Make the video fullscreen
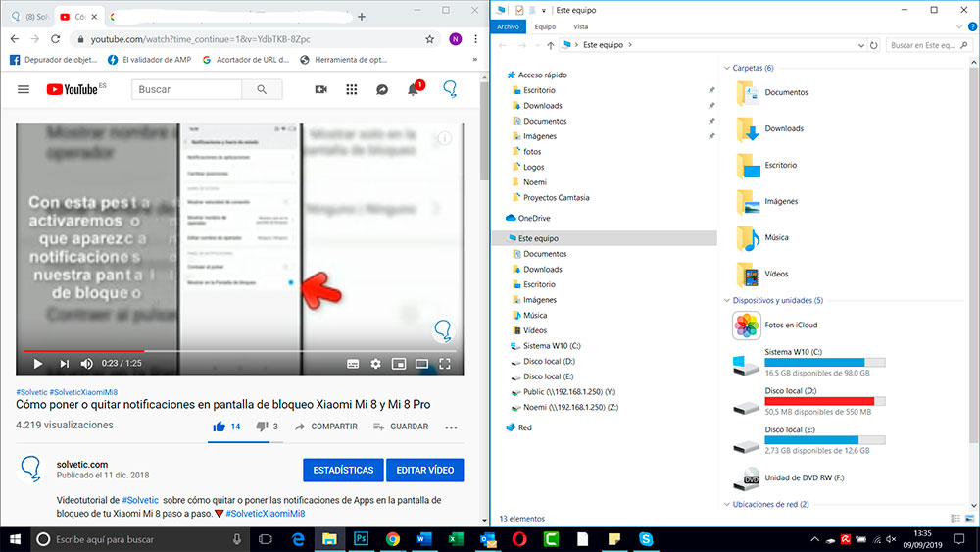 click(x=445, y=363)
